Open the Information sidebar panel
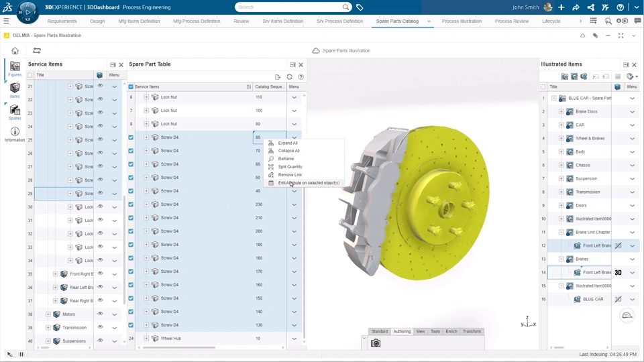 coord(15,134)
